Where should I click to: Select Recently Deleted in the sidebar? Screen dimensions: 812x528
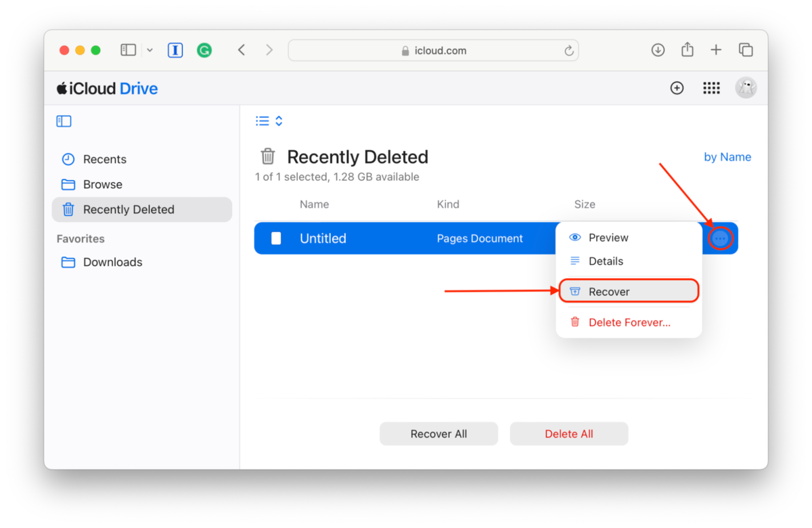pos(142,209)
